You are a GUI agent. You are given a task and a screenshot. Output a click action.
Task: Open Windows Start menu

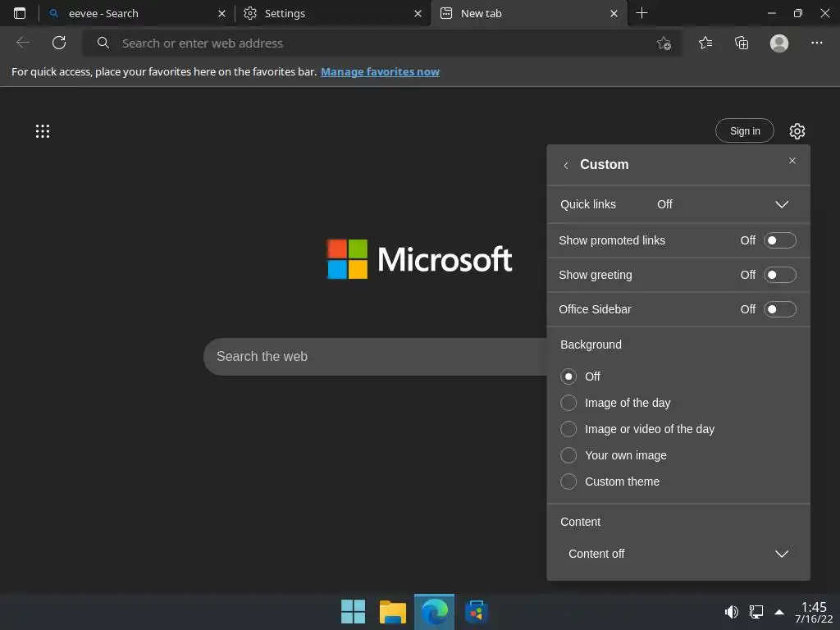click(x=353, y=611)
